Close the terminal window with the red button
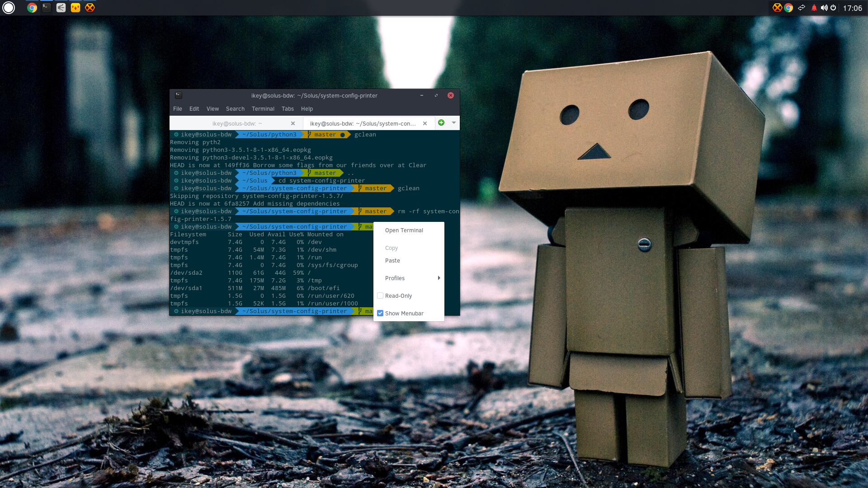This screenshot has width=868, height=488. [x=451, y=95]
